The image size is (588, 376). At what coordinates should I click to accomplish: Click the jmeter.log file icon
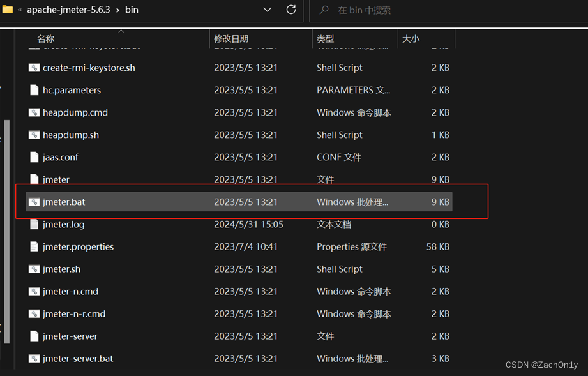(34, 224)
